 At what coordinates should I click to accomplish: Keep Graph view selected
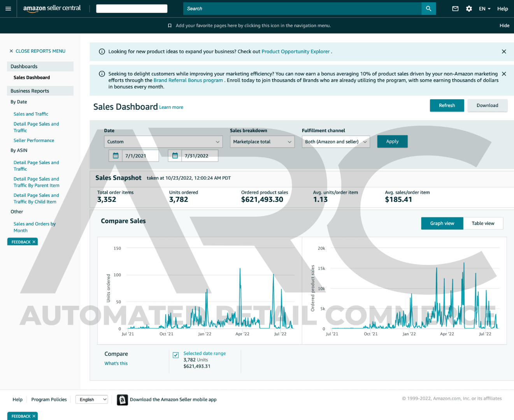[442, 223]
